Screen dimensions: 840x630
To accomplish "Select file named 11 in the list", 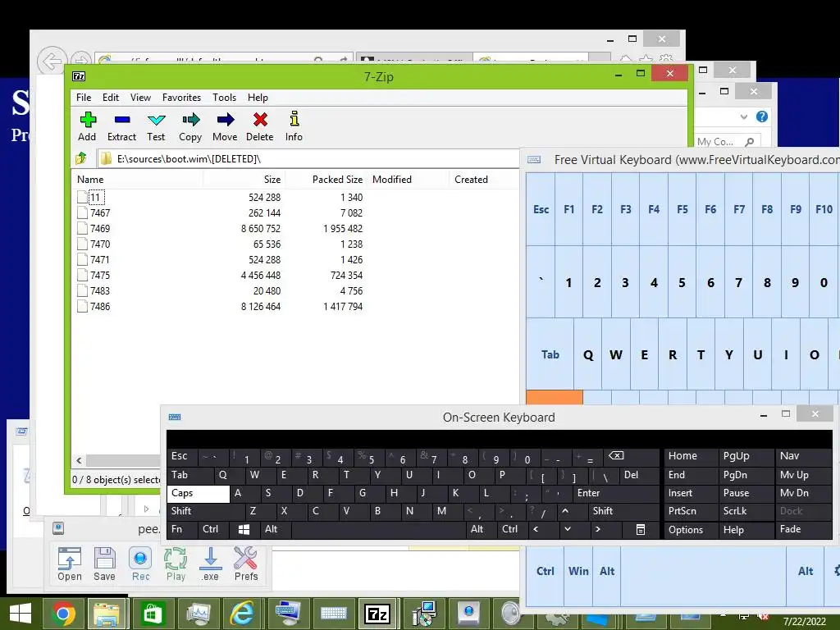I will click(x=95, y=197).
